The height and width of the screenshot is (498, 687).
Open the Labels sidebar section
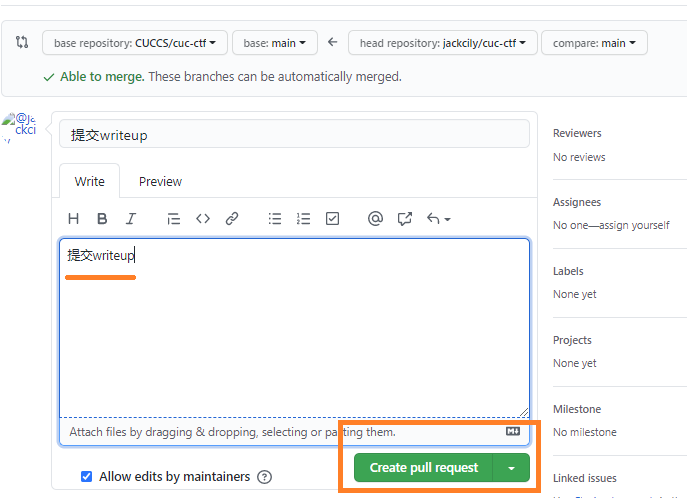[568, 271]
